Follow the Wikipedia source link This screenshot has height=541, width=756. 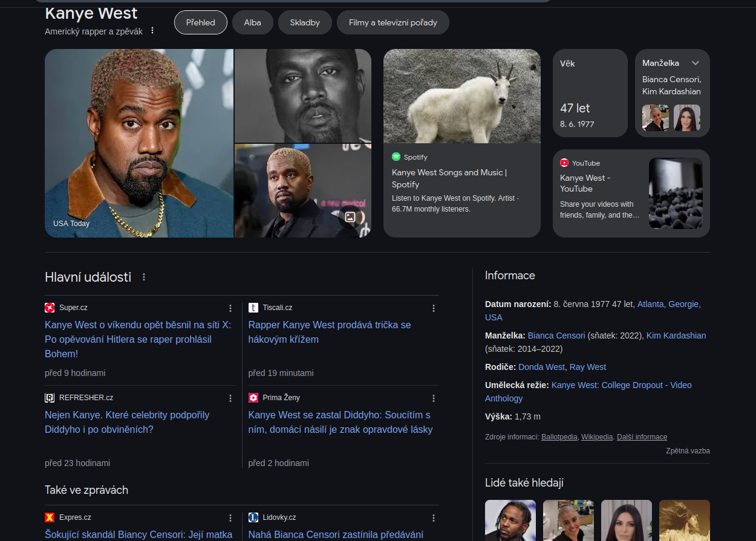pos(596,437)
